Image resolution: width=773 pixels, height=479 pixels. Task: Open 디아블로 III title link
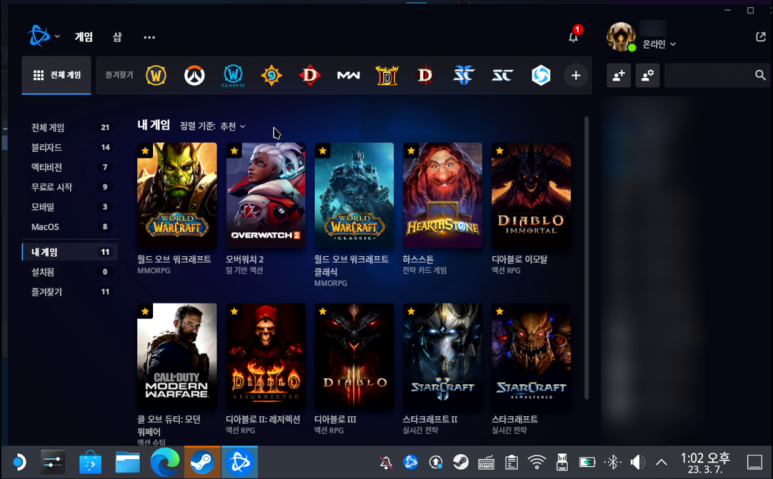[x=335, y=419]
